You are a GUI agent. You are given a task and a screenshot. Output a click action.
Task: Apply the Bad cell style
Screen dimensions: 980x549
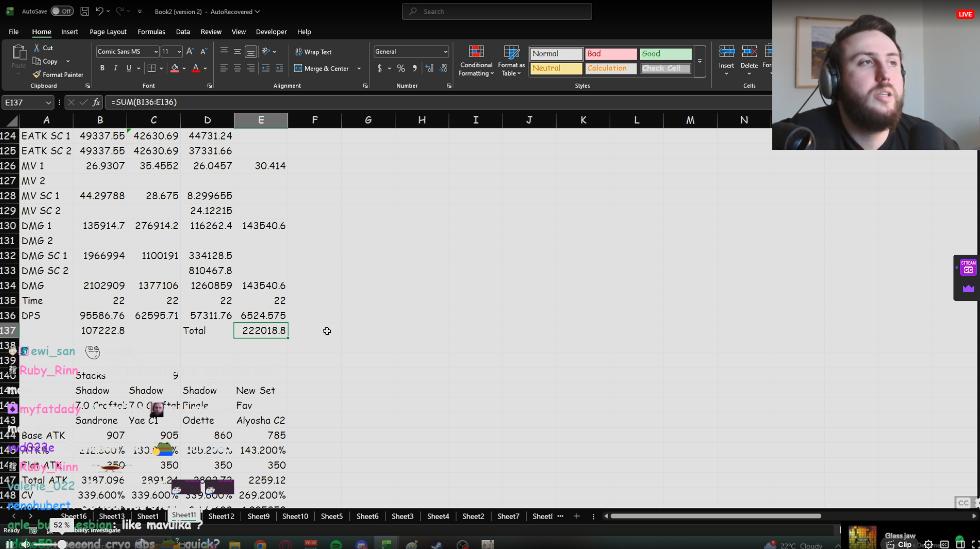(x=611, y=54)
